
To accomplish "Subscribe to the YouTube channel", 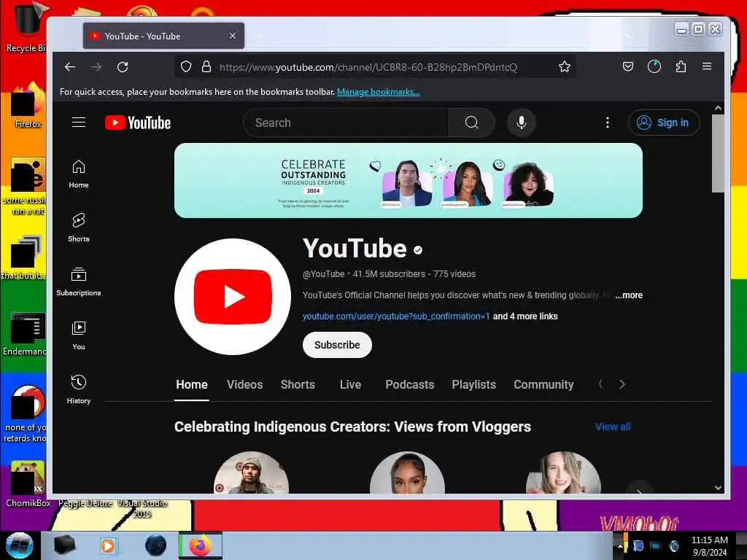I will click(x=337, y=345).
